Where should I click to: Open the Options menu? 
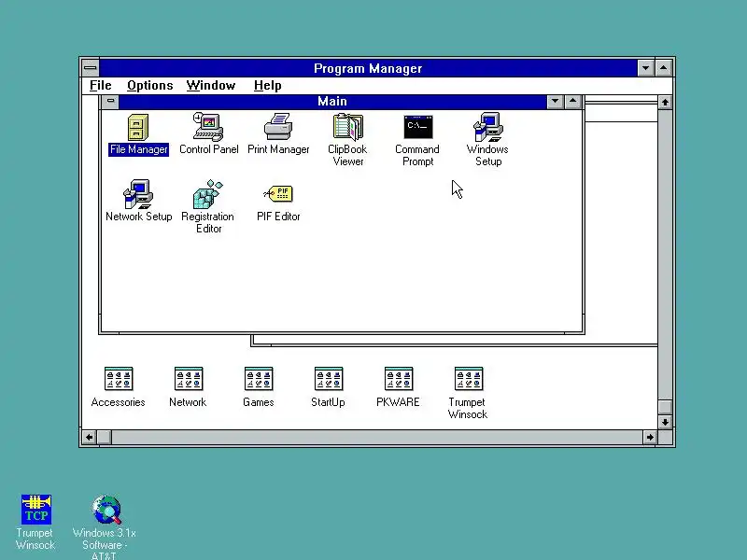[150, 86]
